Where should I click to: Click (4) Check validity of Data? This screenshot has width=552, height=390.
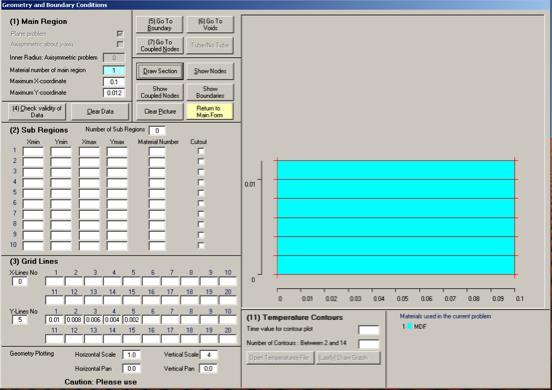point(37,111)
